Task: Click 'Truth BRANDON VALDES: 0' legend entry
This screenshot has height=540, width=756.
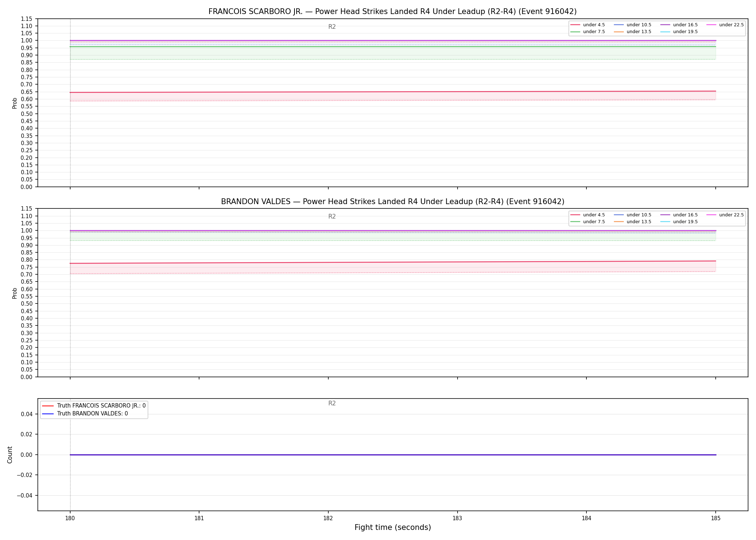Action: pos(85,414)
